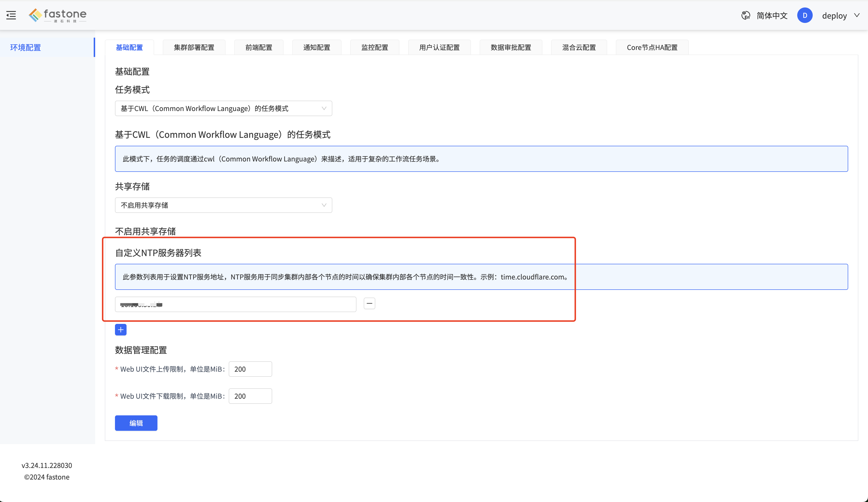Go to the 通知配置 tab
The height and width of the screenshot is (502, 868).
[317, 48]
